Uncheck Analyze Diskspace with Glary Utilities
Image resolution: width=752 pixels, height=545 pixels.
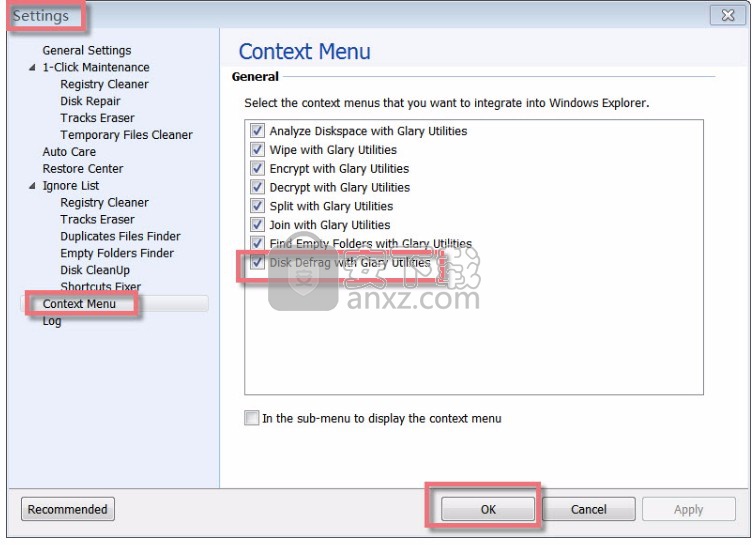coord(257,130)
